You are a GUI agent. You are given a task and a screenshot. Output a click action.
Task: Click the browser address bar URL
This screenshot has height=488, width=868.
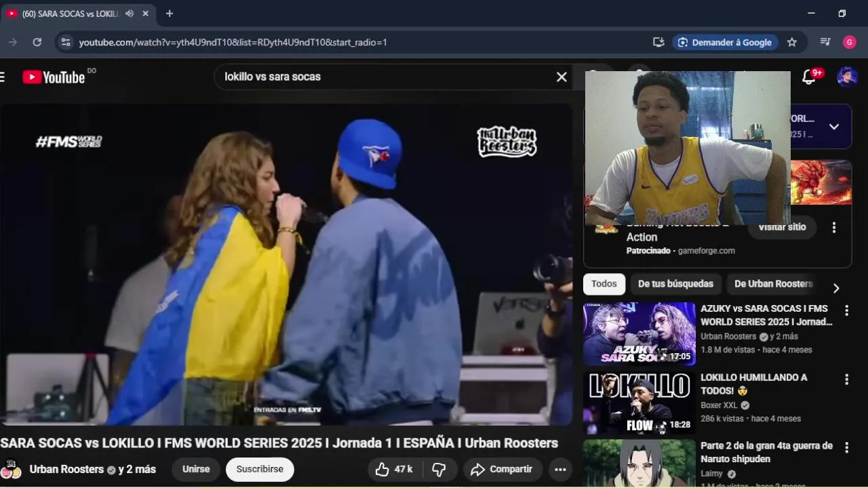click(x=233, y=42)
